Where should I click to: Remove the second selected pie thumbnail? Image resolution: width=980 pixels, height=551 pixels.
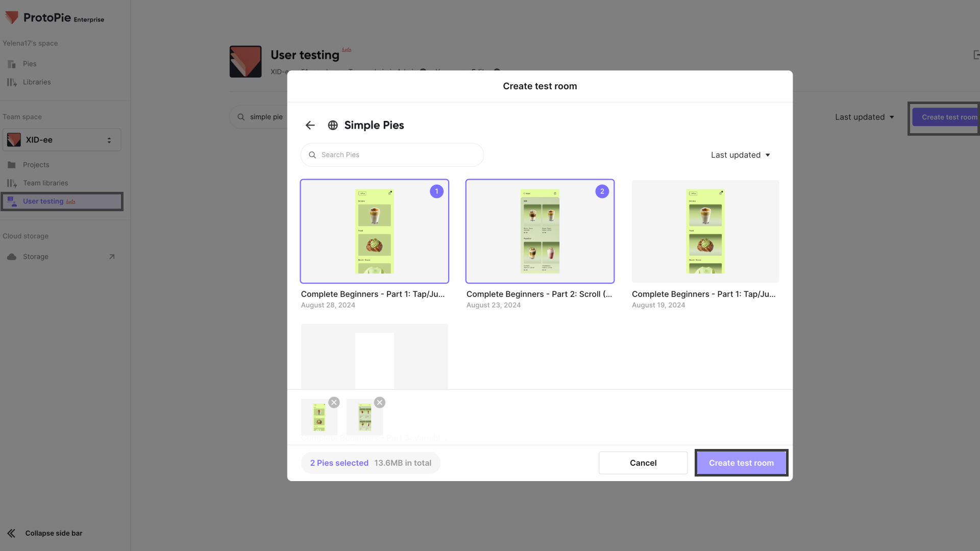coord(379,403)
